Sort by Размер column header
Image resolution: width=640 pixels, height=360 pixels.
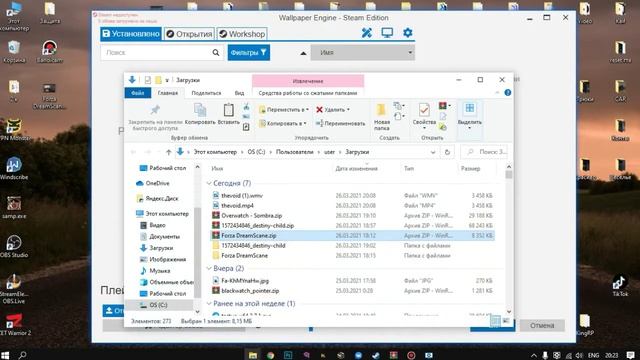(x=470, y=168)
